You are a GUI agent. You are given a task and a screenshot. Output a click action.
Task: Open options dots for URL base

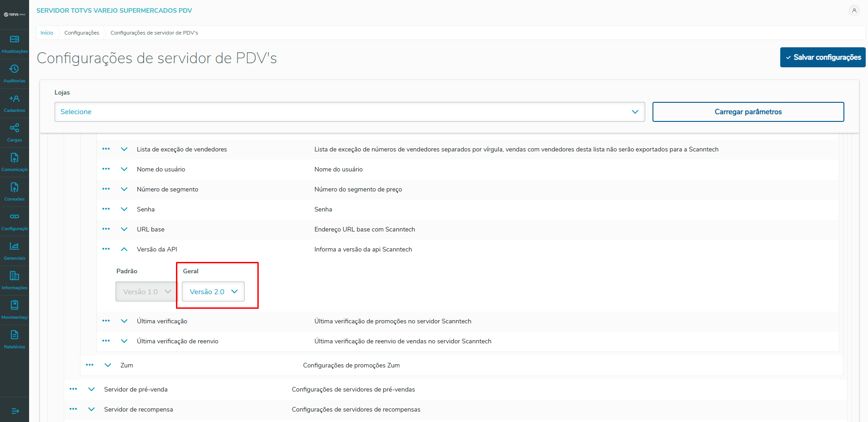pos(106,229)
